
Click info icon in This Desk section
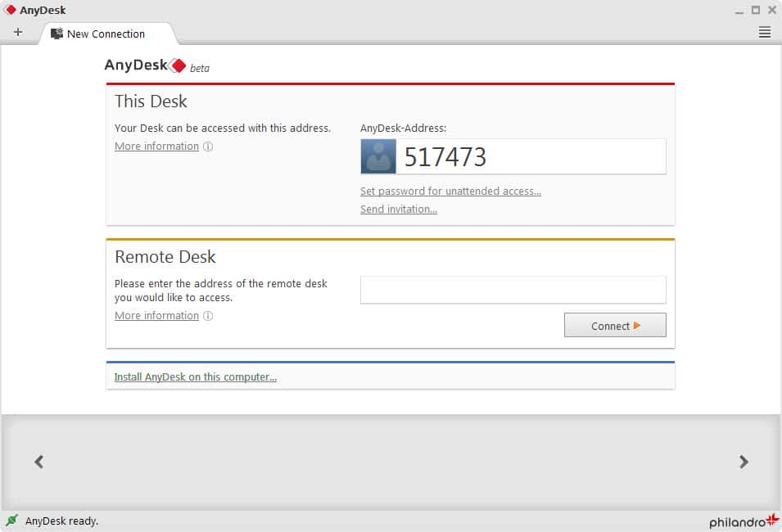click(208, 147)
